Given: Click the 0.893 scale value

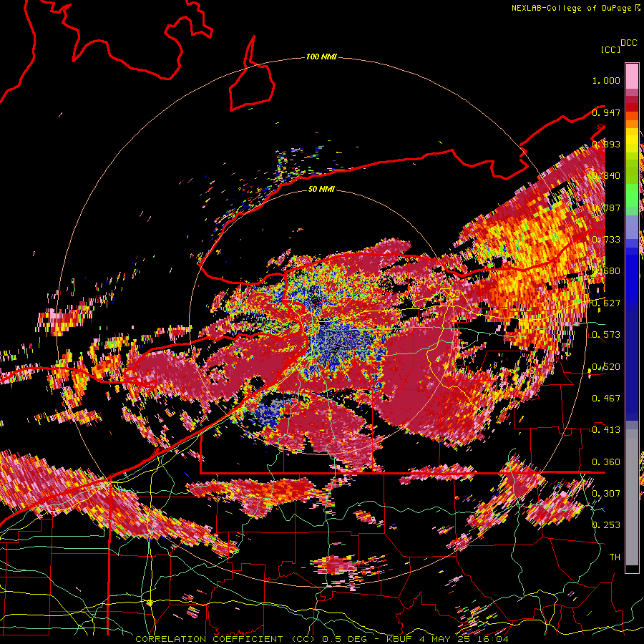Looking at the screenshot, I should point(606,144).
